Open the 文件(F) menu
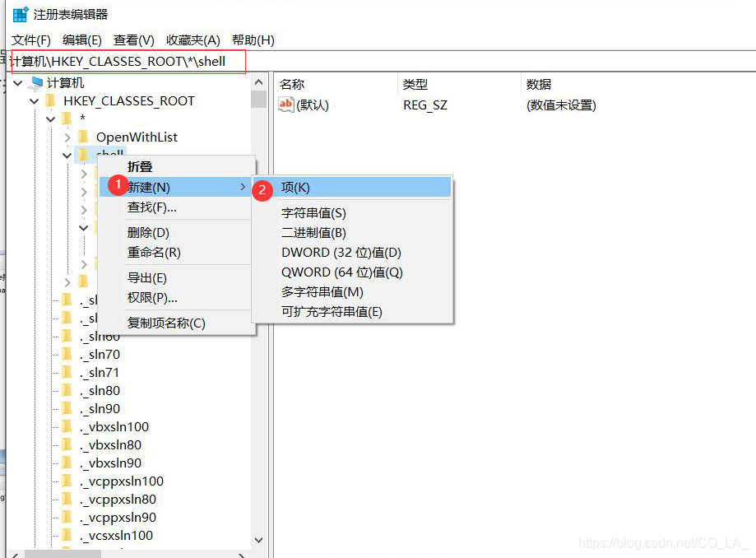Screen dimensions: 756x558 coord(31,40)
